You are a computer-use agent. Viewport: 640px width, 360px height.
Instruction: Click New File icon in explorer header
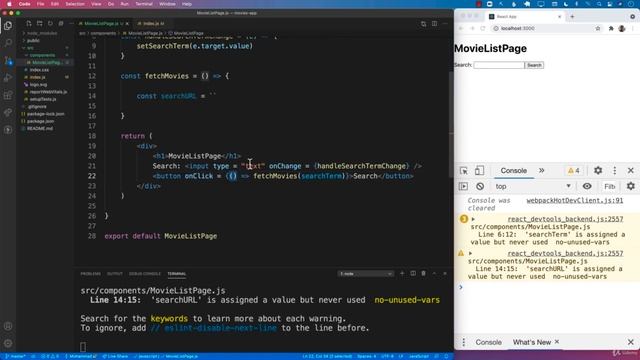pyautogui.click(x=29, y=24)
